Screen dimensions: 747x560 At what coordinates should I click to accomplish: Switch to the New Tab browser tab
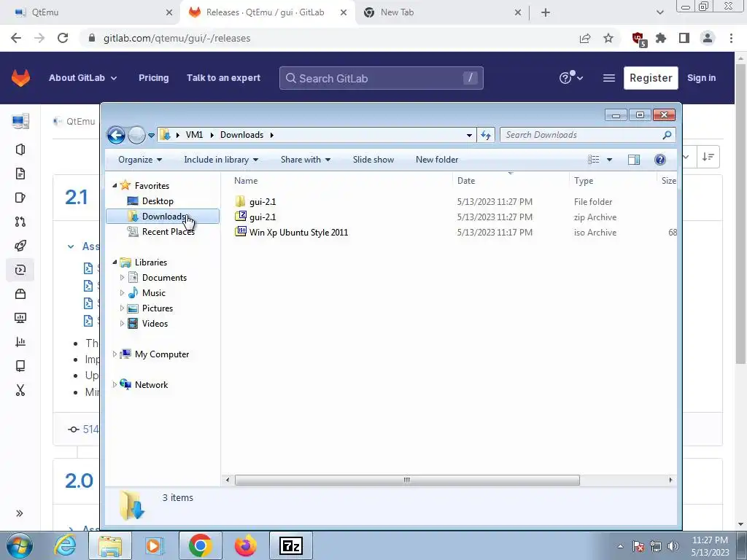click(x=441, y=12)
